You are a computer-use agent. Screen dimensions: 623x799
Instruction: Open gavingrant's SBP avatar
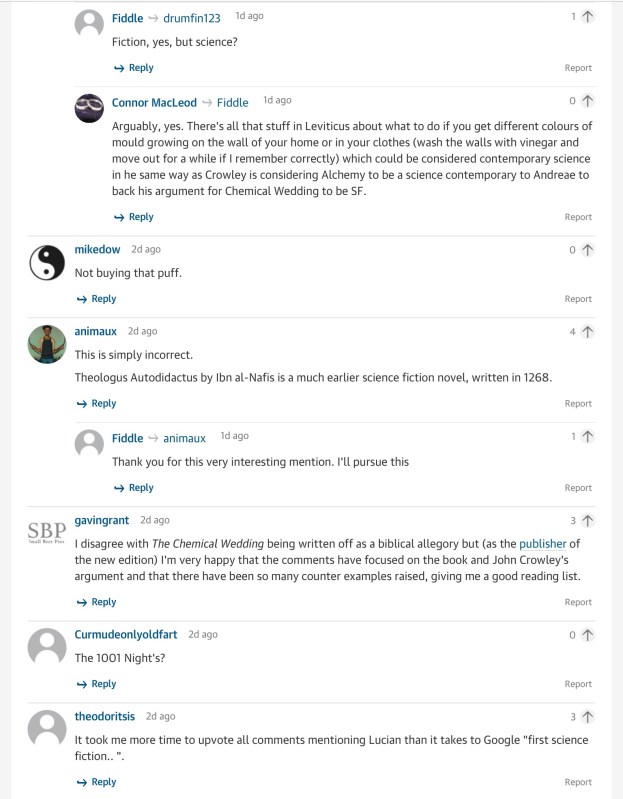pyautogui.click(x=46, y=534)
